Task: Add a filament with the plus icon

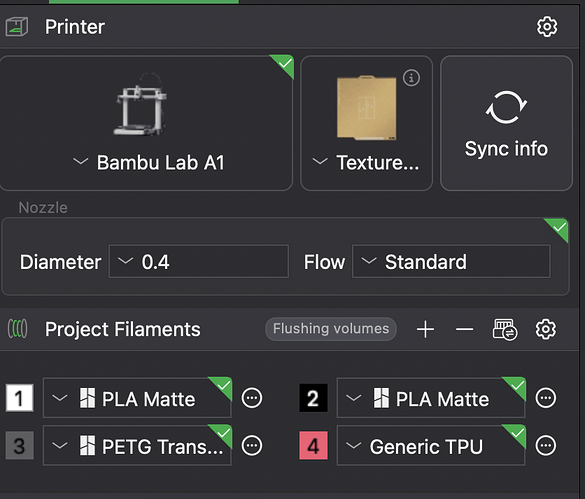Action: pyautogui.click(x=425, y=330)
